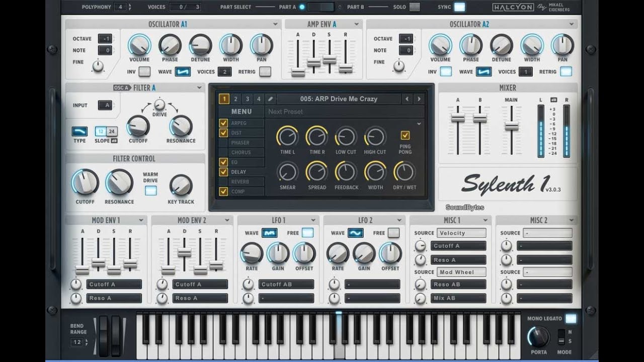Click the Mixer Main volume fader
644x362 pixels.
pyautogui.click(x=512, y=126)
